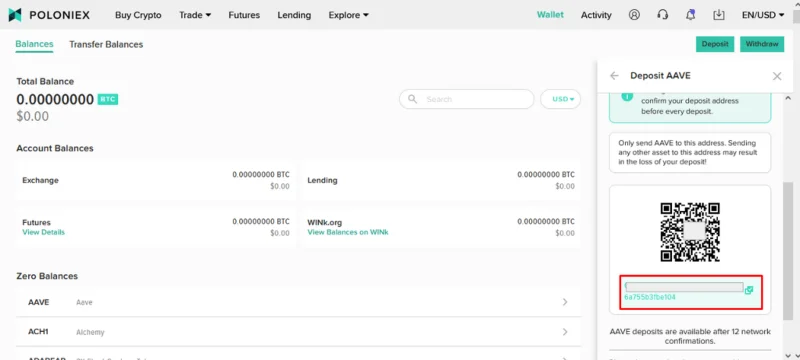Open the Buy Crypto page
The image size is (800, 360).
click(138, 15)
